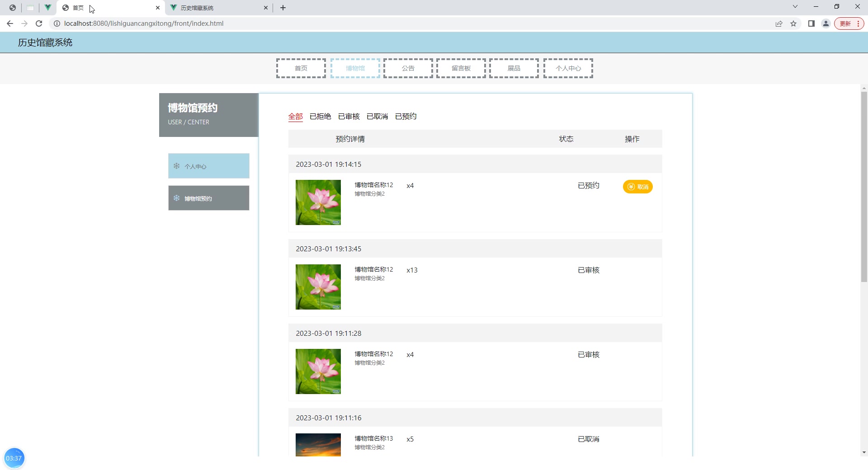
Task: Open the 公告 navigation item
Action: pyautogui.click(x=408, y=68)
